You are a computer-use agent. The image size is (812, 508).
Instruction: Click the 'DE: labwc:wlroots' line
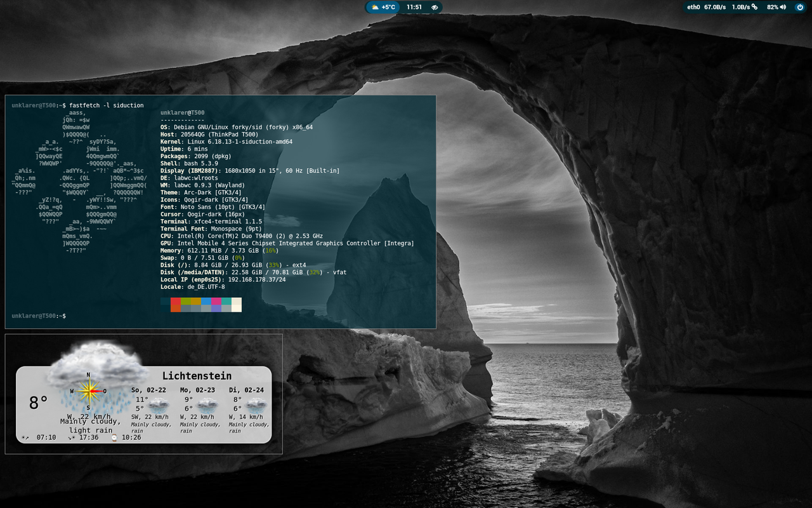189,178
